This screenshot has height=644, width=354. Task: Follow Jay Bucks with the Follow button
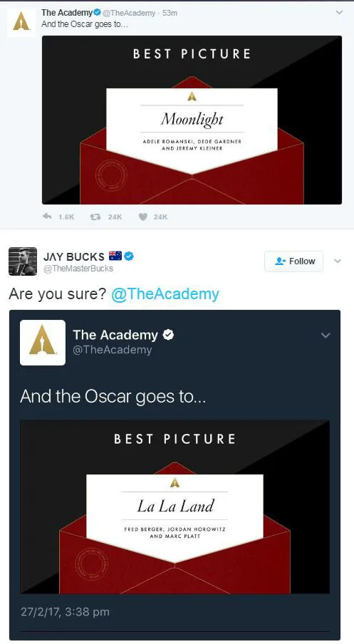pyautogui.click(x=294, y=261)
